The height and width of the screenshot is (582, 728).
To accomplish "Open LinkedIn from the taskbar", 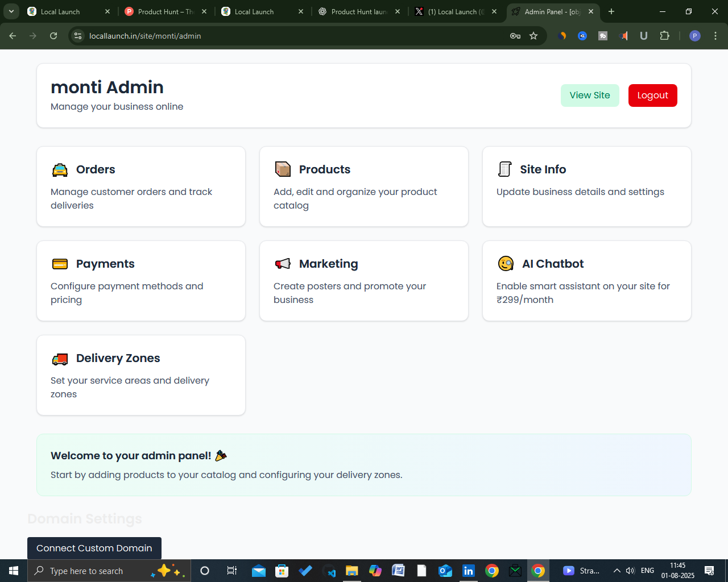I will tap(469, 571).
